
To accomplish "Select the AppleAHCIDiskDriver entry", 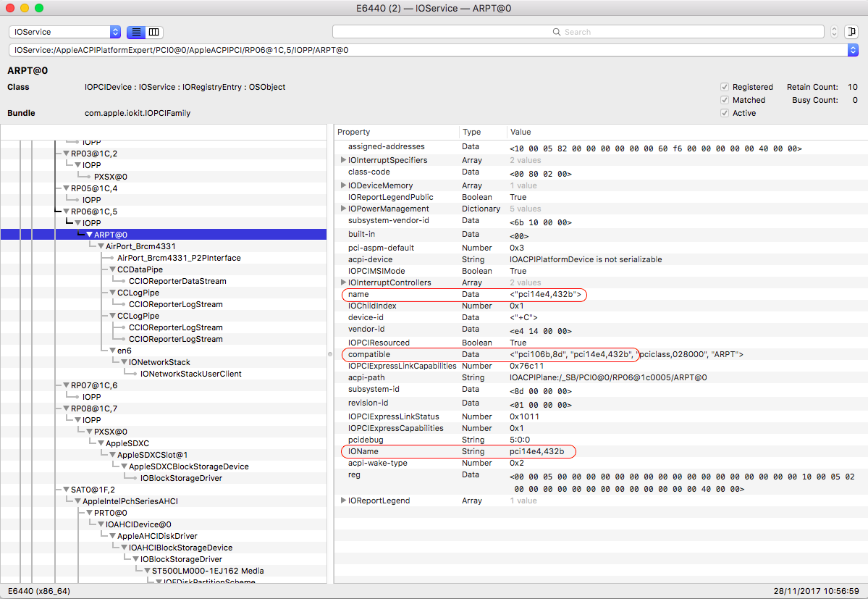I will (157, 537).
